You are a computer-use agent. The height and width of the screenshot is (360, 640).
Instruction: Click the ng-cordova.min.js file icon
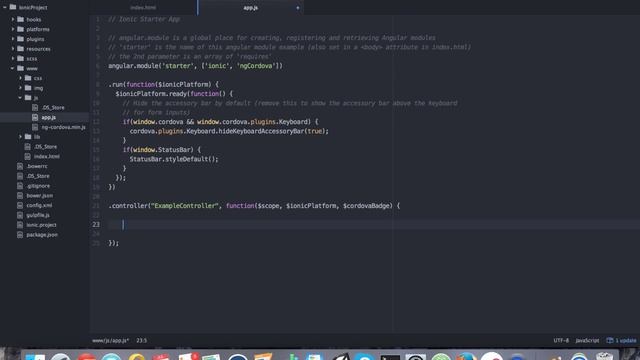35,127
